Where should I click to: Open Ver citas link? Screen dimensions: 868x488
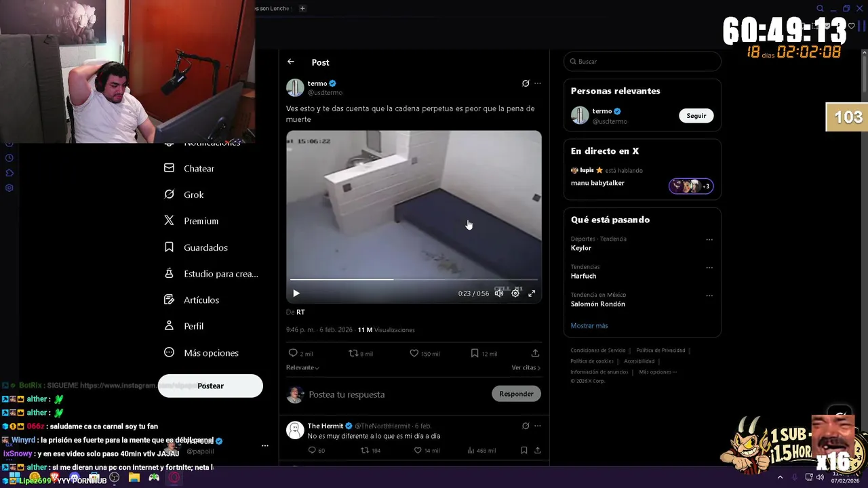(x=526, y=367)
